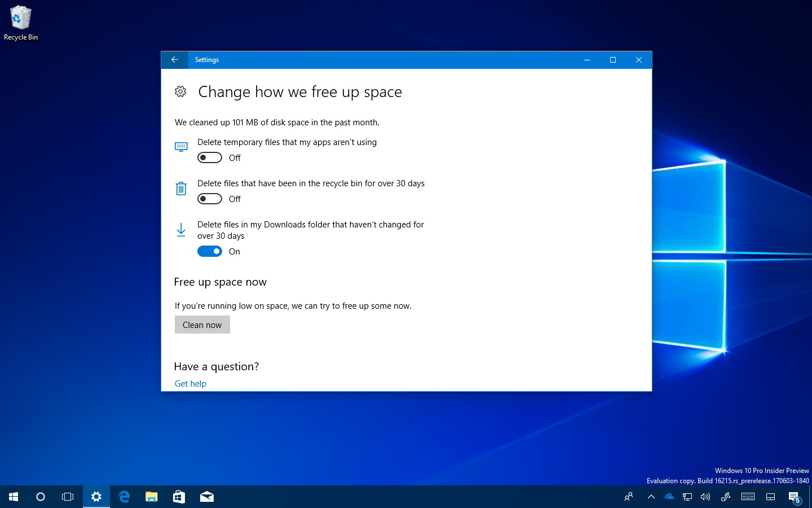Expand hidden icons in the system tray
This screenshot has width=812, height=508.
click(x=651, y=497)
